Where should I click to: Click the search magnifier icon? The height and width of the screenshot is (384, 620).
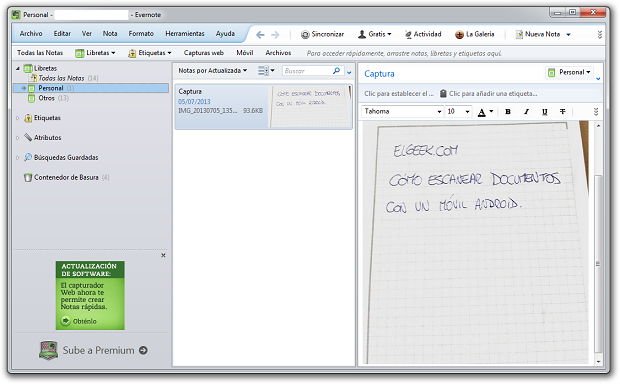pos(336,71)
